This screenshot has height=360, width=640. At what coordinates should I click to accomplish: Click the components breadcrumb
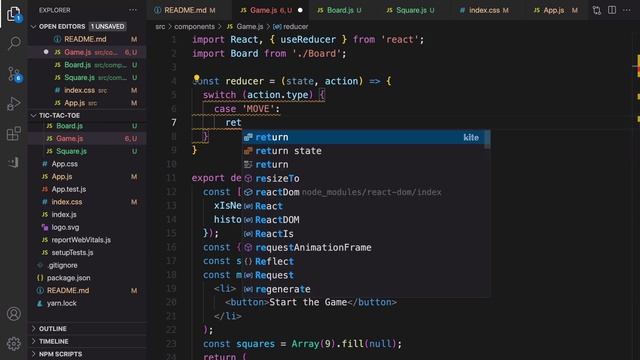coord(194,27)
